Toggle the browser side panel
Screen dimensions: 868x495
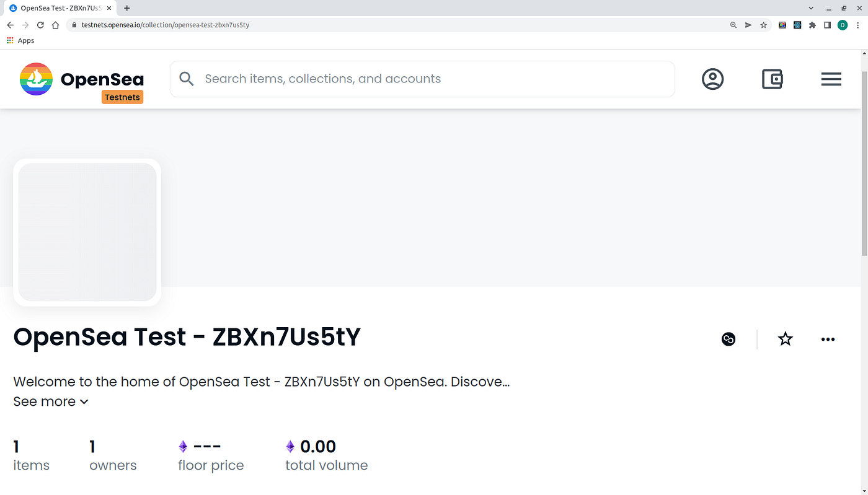(827, 25)
